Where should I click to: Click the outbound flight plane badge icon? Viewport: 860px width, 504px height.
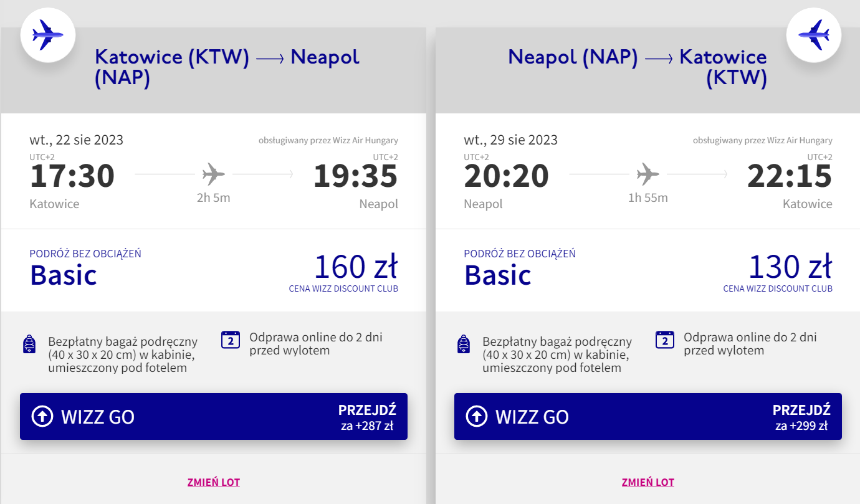[48, 35]
